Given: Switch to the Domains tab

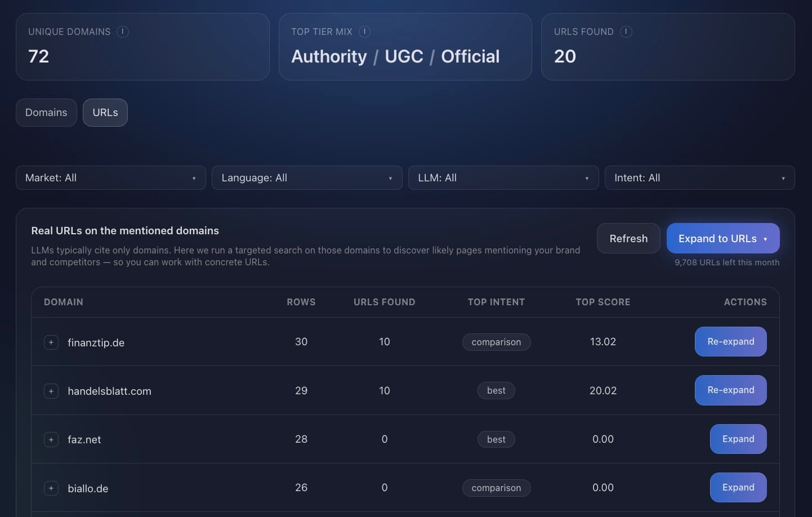Looking at the screenshot, I should tap(46, 113).
